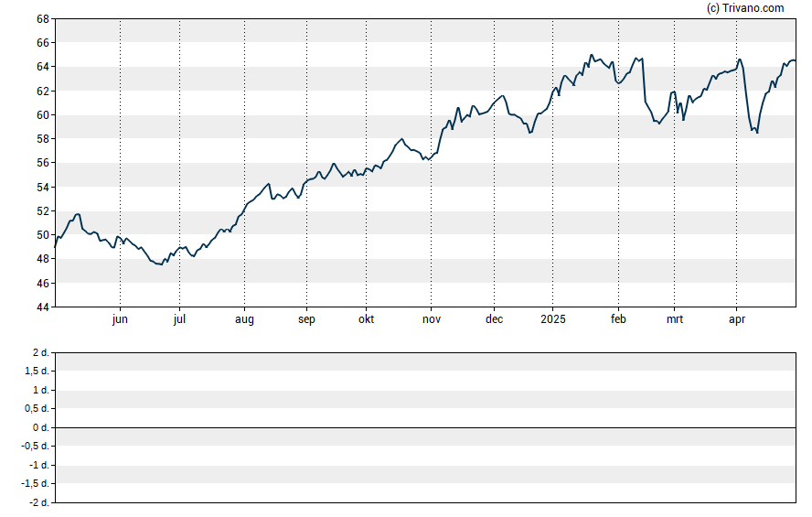Click the 'sep' month axis label
This screenshot has height=517, width=812.
[x=306, y=319]
